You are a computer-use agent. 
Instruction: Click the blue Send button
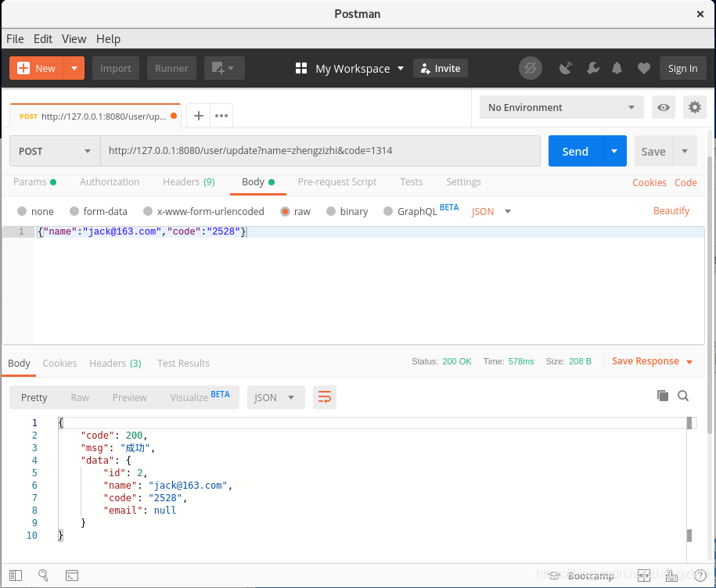pyautogui.click(x=575, y=151)
